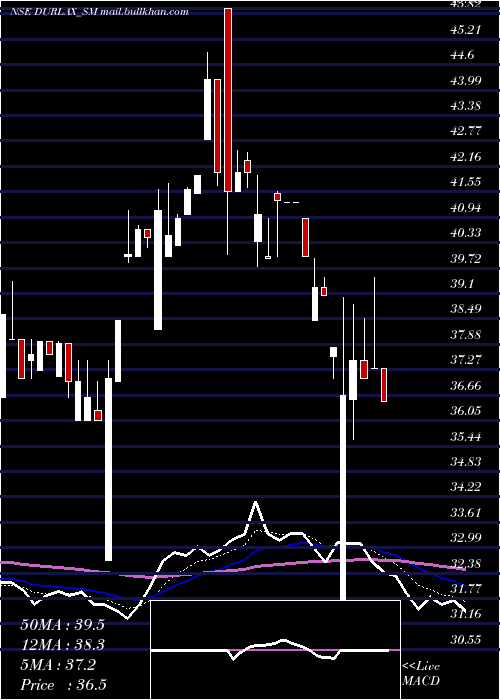
Task: Select the 31.77 price axis label
Action: (x=466, y=588)
